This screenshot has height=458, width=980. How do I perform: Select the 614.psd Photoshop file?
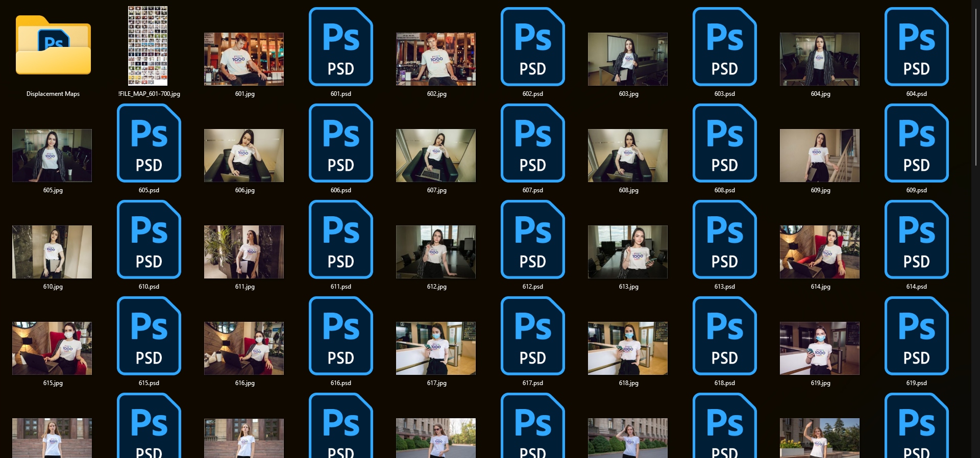point(916,239)
